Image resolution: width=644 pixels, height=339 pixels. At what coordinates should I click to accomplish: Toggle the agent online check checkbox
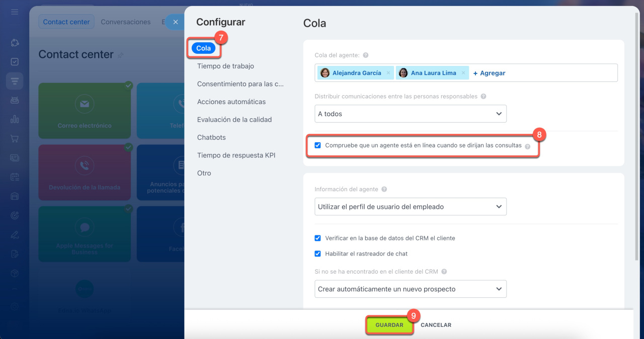(x=317, y=145)
